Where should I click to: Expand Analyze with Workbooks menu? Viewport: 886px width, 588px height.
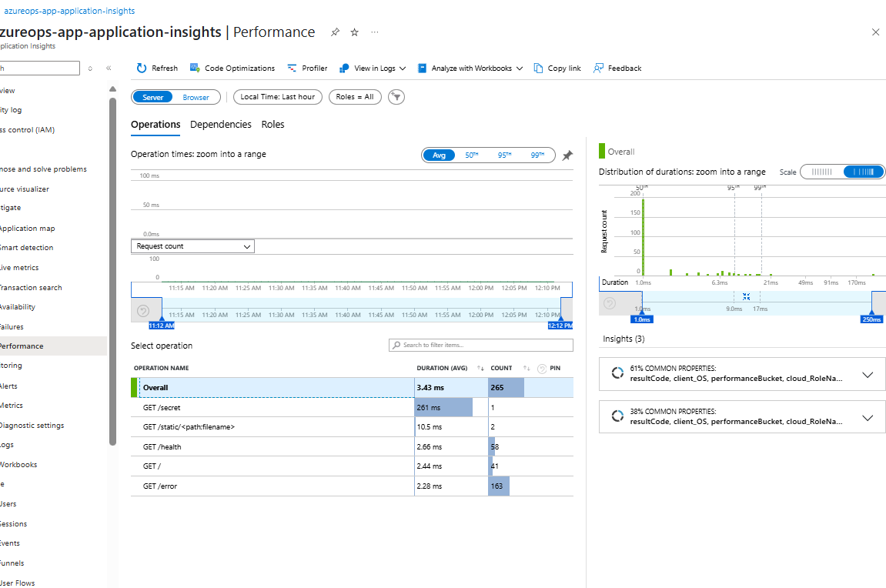(470, 68)
